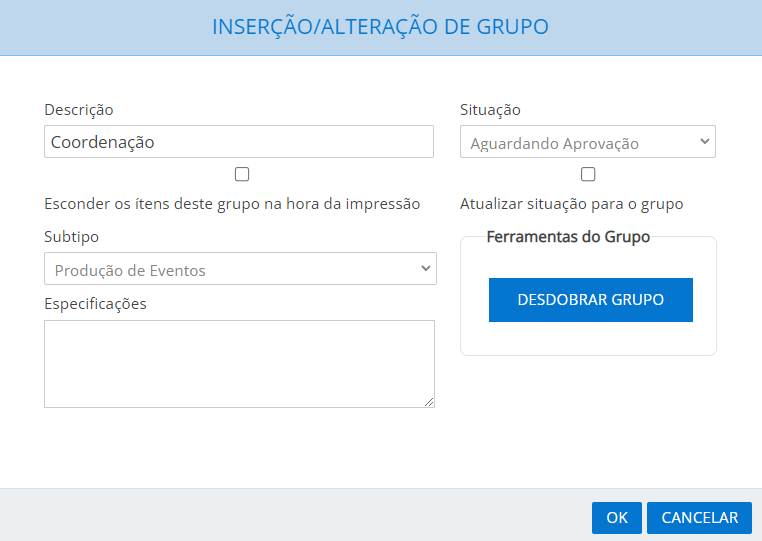Image resolution: width=762 pixels, height=541 pixels.
Task: Enable the Atualizar situação para o grupo checkbox
Action: [588, 174]
